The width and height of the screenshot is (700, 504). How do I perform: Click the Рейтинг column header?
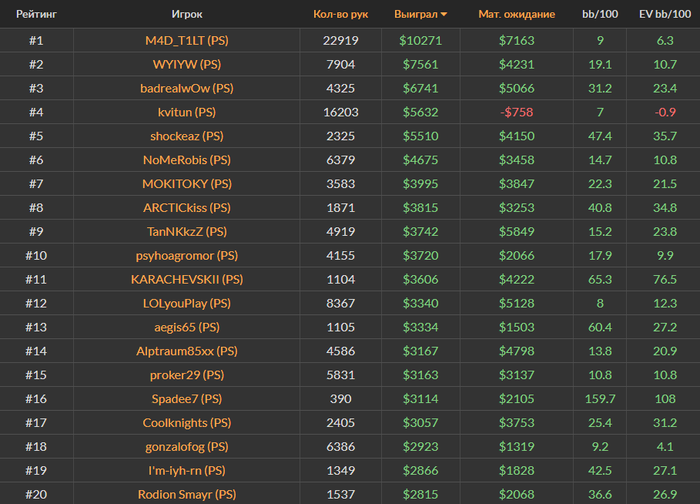pos(36,14)
